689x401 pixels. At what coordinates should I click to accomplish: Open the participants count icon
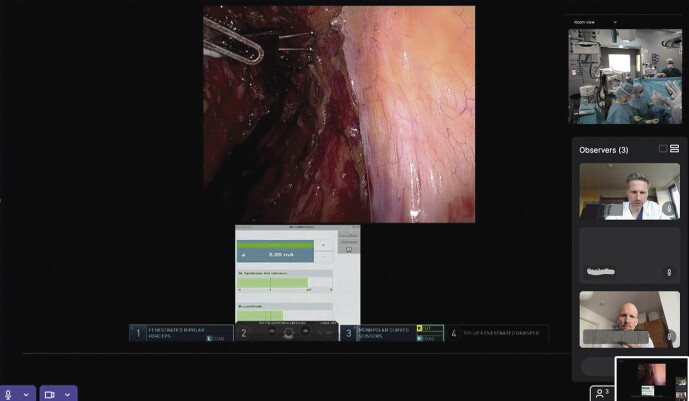(x=601, y=393)
